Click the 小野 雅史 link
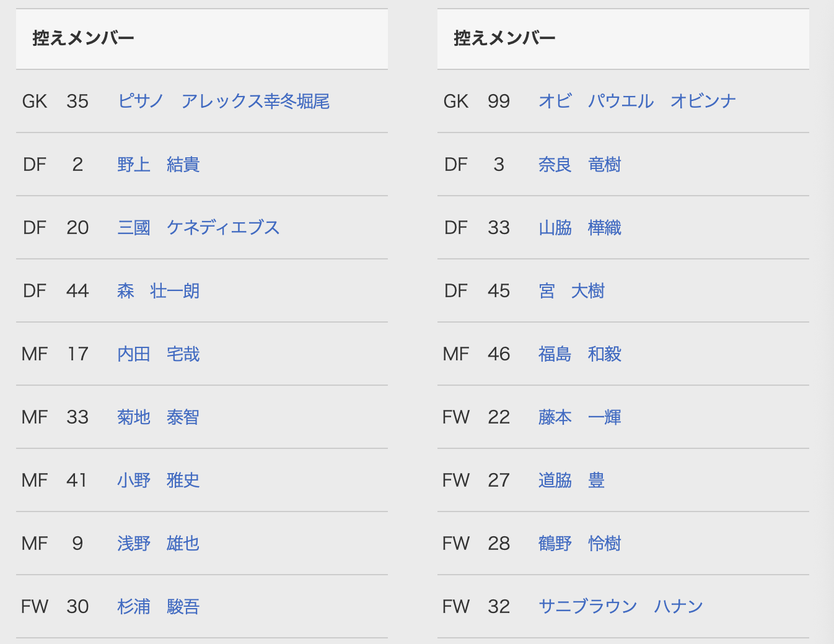The height and width of the screenshot is (644, 834). click(x=159, y=480)
